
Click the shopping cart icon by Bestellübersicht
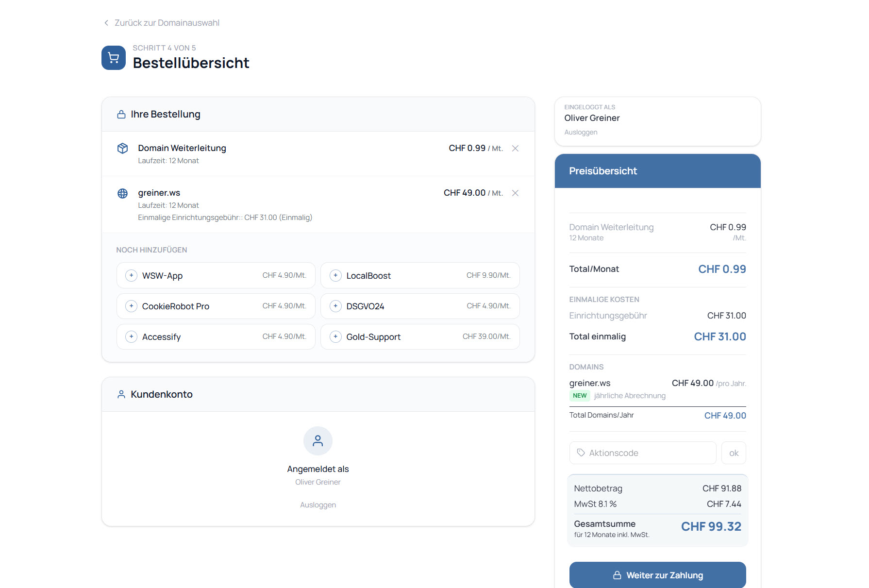114,58
